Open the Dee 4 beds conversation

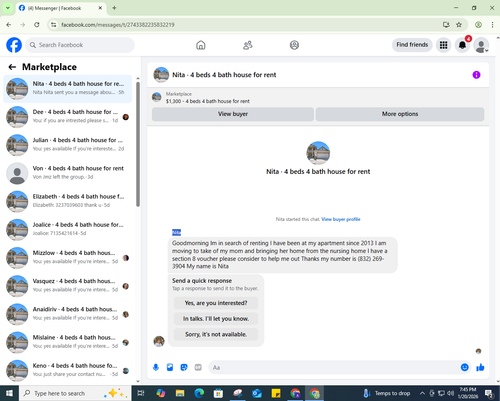68,117
